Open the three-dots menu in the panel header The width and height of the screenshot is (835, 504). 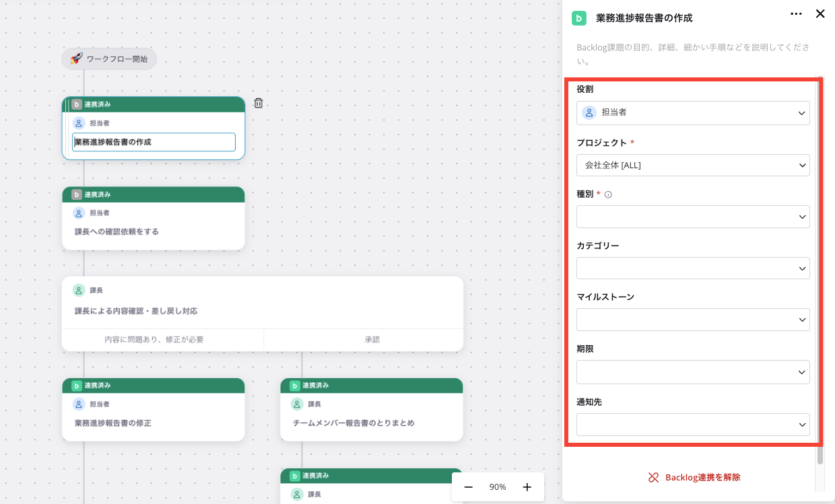(x=796, y=13)
